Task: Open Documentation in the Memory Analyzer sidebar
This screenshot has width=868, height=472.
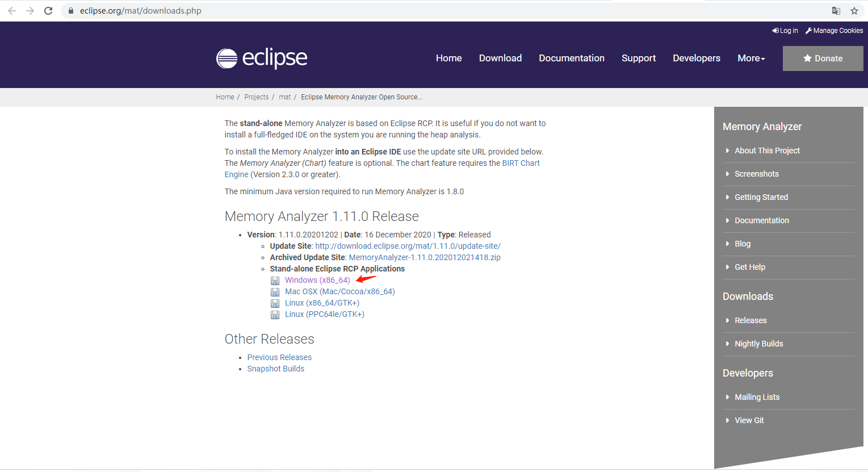Action: coord(762,220)
